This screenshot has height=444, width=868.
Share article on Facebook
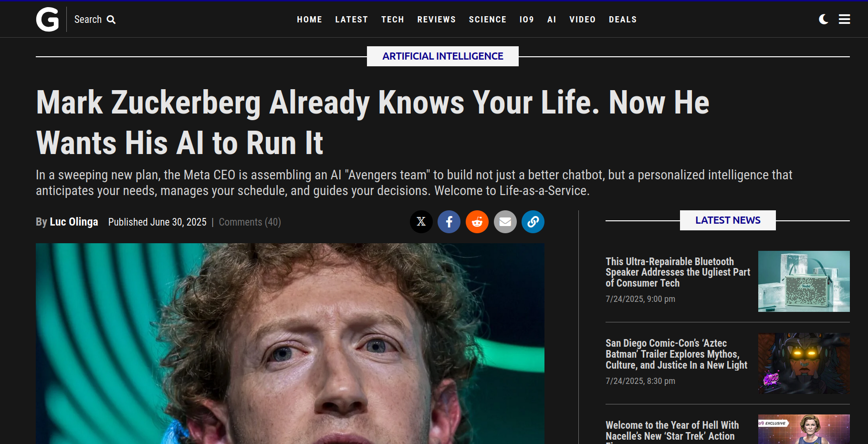tap(449, 222)
